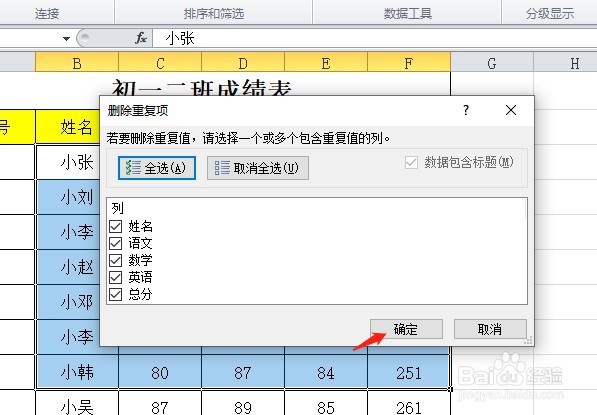This screenshot has height=415, width=597.
Task: Toggle the 数据包含标题 checkbox
Action: (x=411, y=163)
